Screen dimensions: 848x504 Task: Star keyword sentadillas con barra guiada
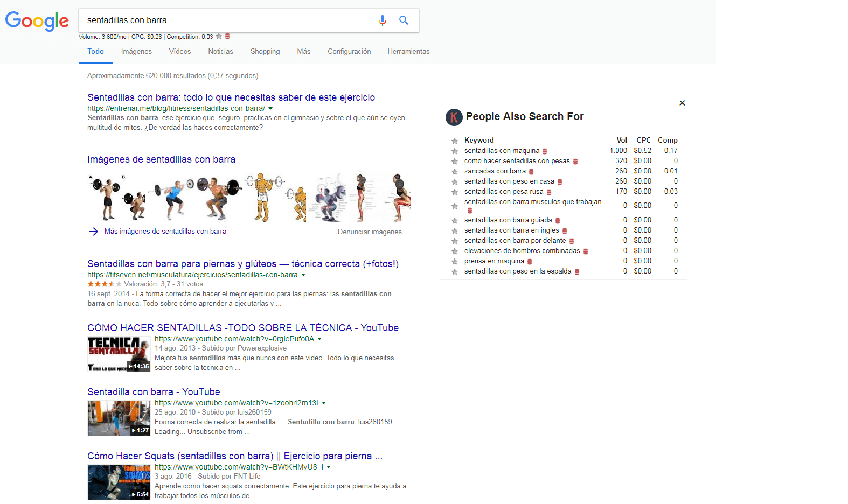pyautogui.click(x=455, y=221)
